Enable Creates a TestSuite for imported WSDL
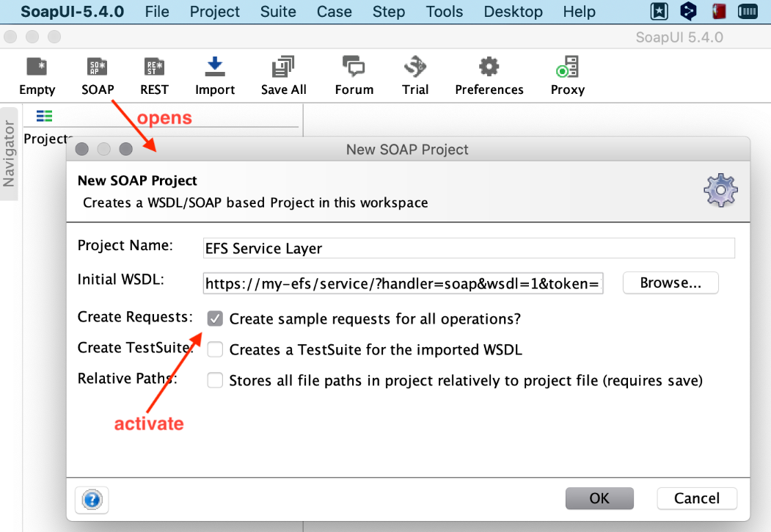The height and width of the screenshot is (532, 771). (x=215, y=349)
